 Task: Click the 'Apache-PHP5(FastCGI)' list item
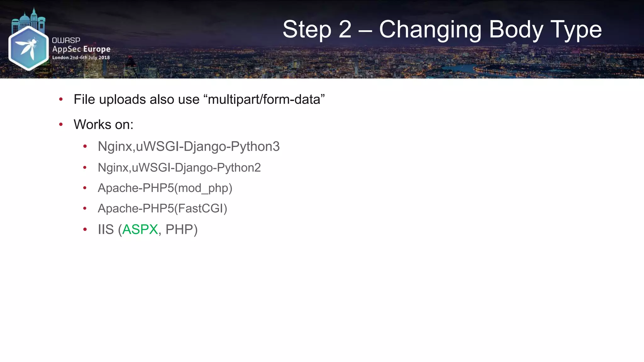point(163,209)
